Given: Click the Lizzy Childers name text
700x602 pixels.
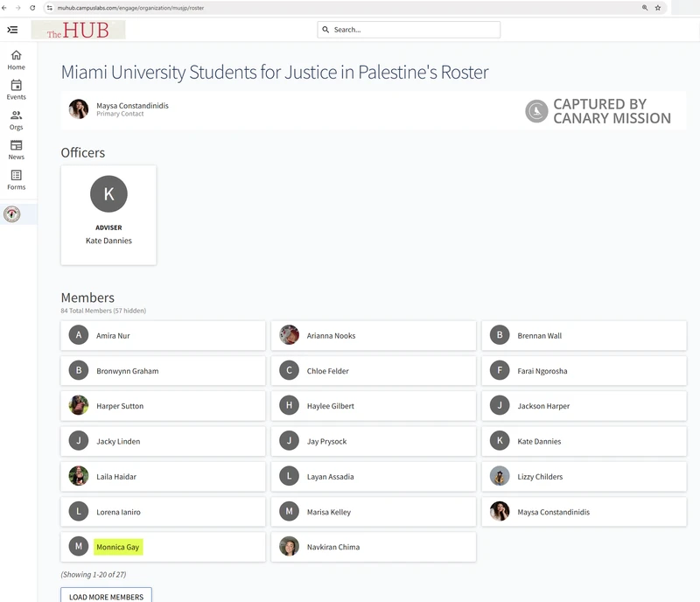Looking at the screenshot, I should click(540, 477).
